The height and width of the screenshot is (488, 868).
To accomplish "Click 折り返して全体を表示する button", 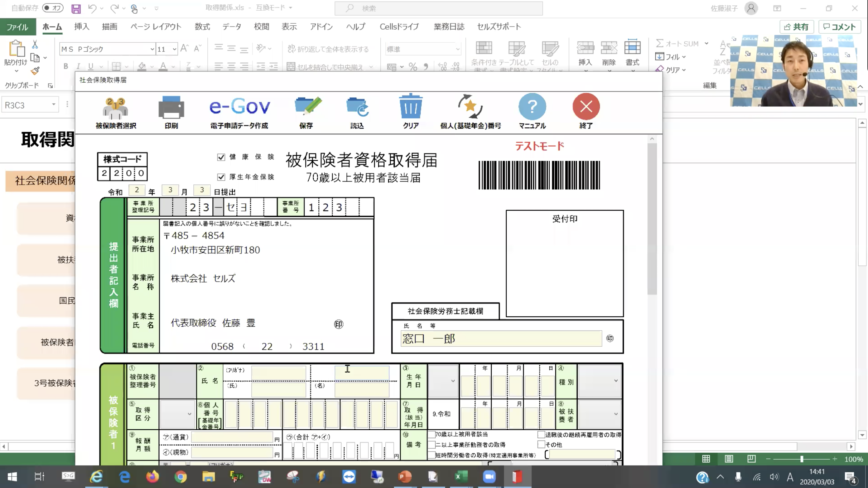I will pyautogui.click(x=328, y=49).
